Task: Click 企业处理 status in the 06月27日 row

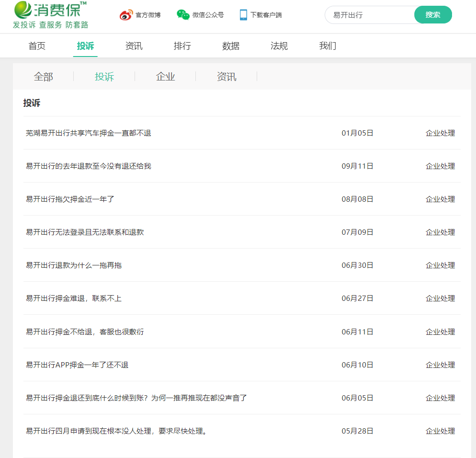Action: click(440, 298)
